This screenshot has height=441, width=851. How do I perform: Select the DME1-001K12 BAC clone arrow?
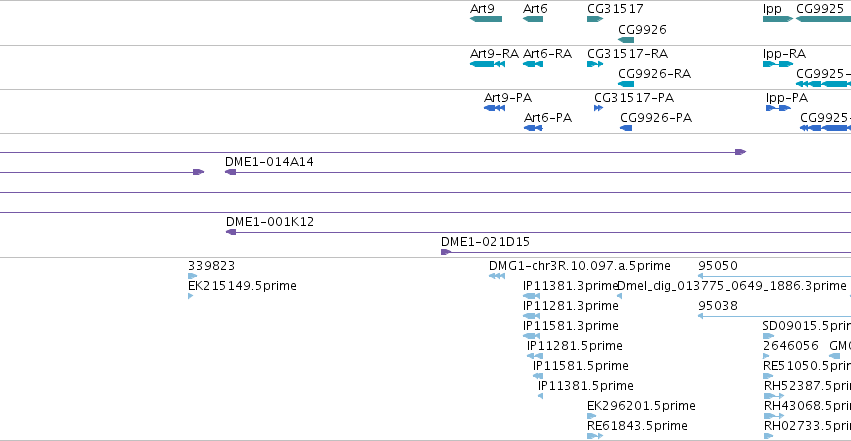231,232
